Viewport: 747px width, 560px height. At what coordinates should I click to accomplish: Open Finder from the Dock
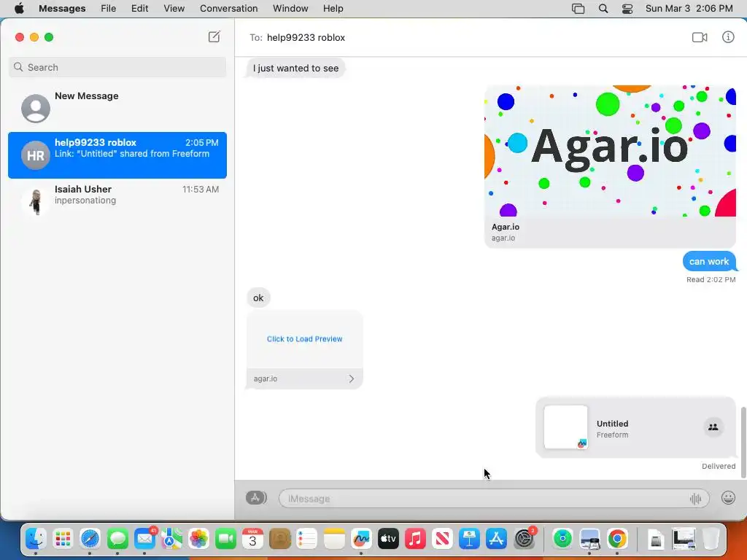coord(36,539)
